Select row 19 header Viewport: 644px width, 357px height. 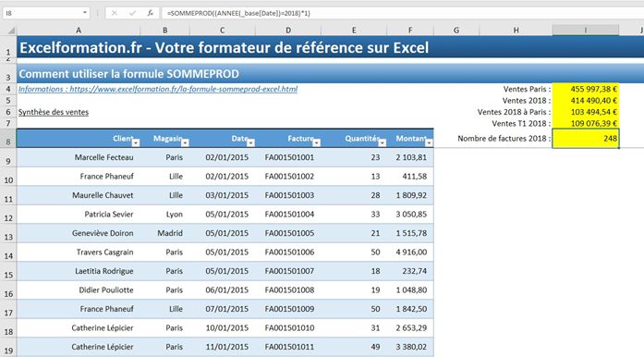tap(8, 347)
